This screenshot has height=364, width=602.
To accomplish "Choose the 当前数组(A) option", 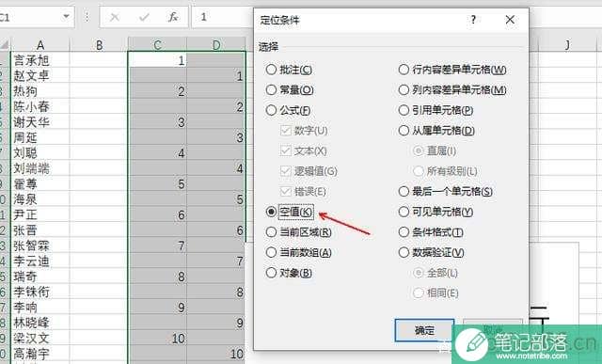I will 299,252.
